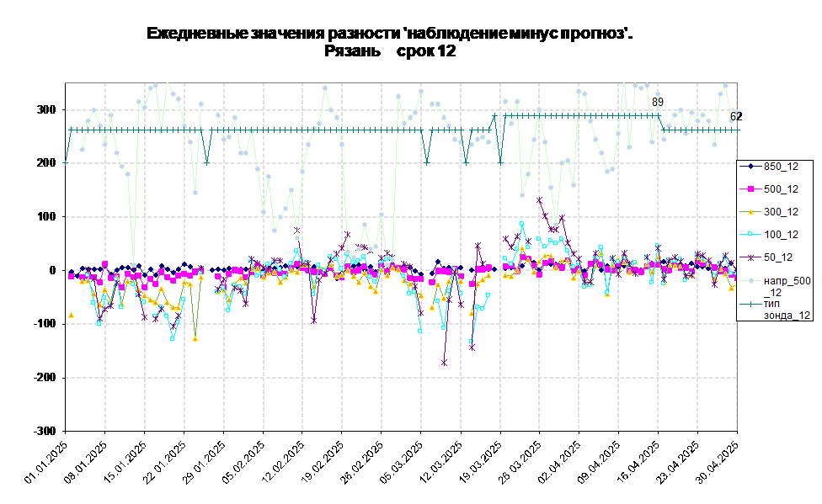822x504 pixels.
Task: Select the тип зонда_12 legend entry
Action: pos(776,309)
